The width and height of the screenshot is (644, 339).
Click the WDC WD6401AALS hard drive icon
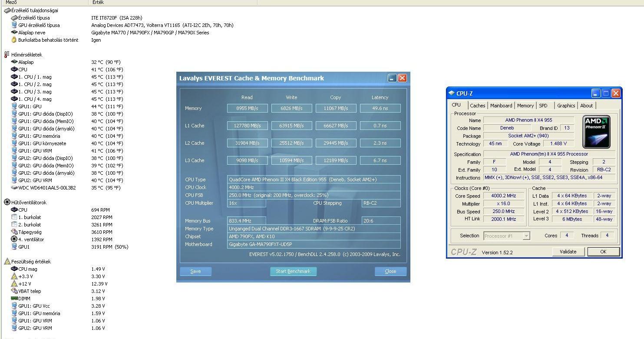coord(14,188)
